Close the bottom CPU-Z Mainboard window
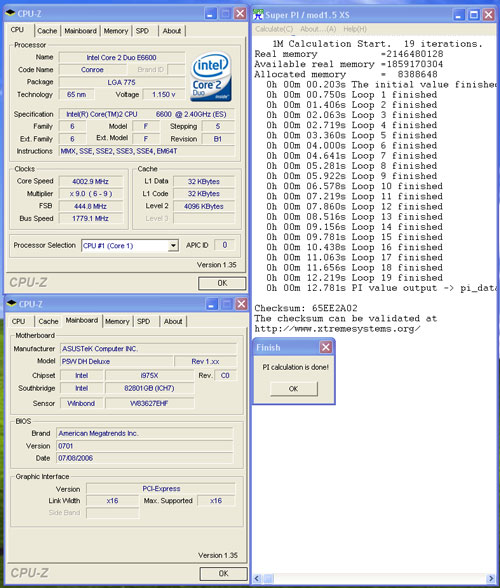The image size is (500, 588). tap(241, 304)
